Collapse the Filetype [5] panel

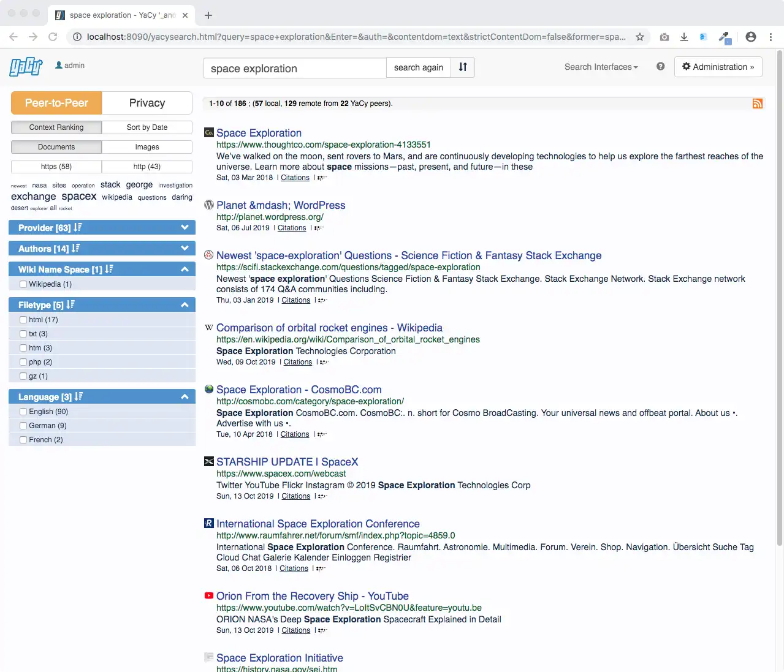point(185,304)
